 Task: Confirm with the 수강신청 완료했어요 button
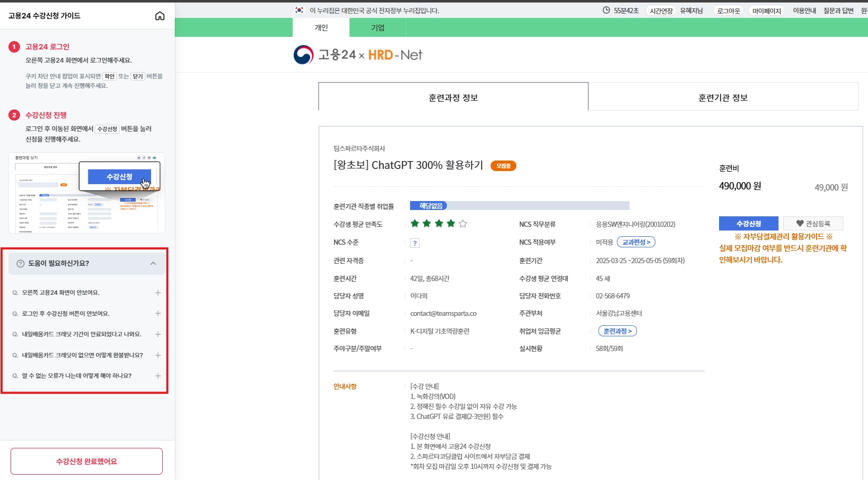click(x=86, y=462)
